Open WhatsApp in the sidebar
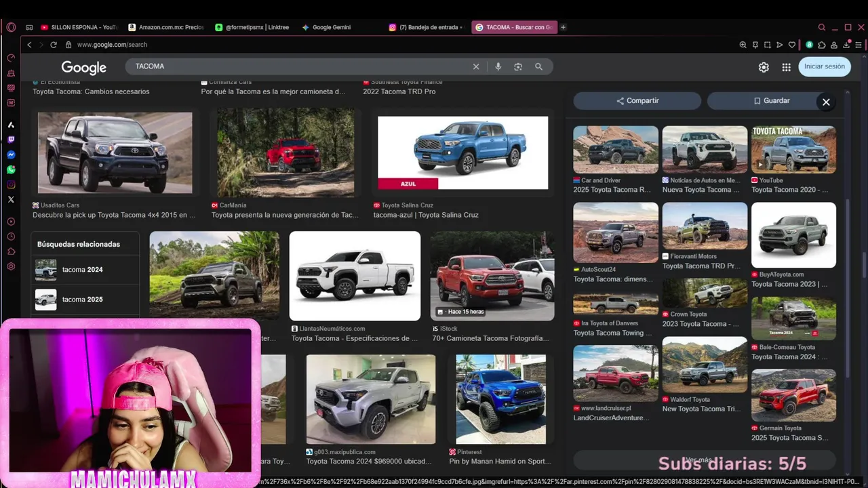 point(11,169)
